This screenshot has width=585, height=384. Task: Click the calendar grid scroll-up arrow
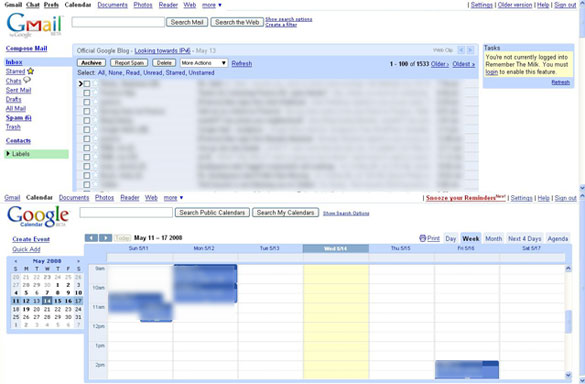coord(568,268)
